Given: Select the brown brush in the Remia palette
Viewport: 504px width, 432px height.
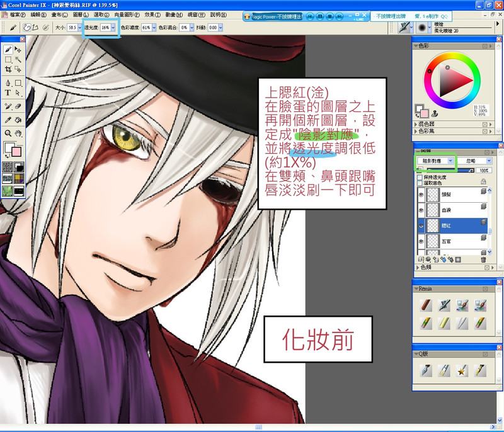Looking at the screenshot, I should coord(427,305).
